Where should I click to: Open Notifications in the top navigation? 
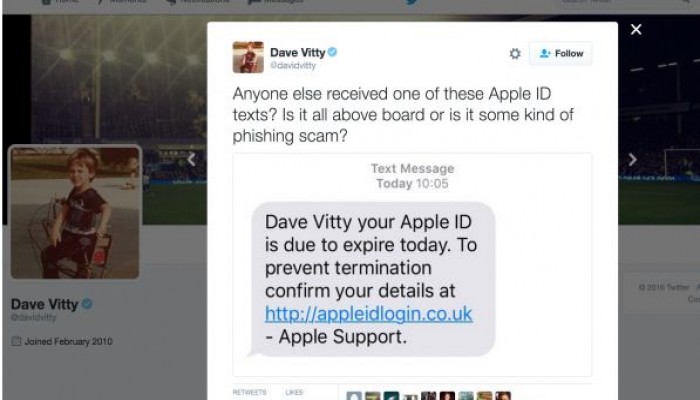198,1
